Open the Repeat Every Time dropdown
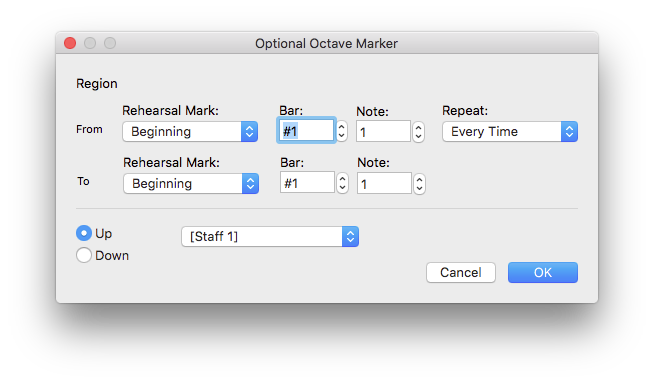This screenshot has height=383, width=654. coord(510,131)
